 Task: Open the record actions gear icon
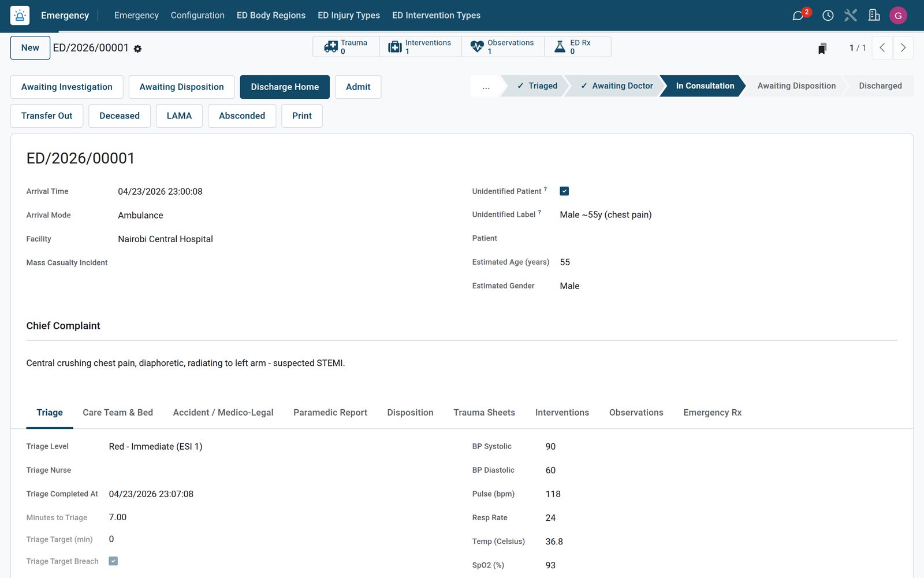coord(137,49)
